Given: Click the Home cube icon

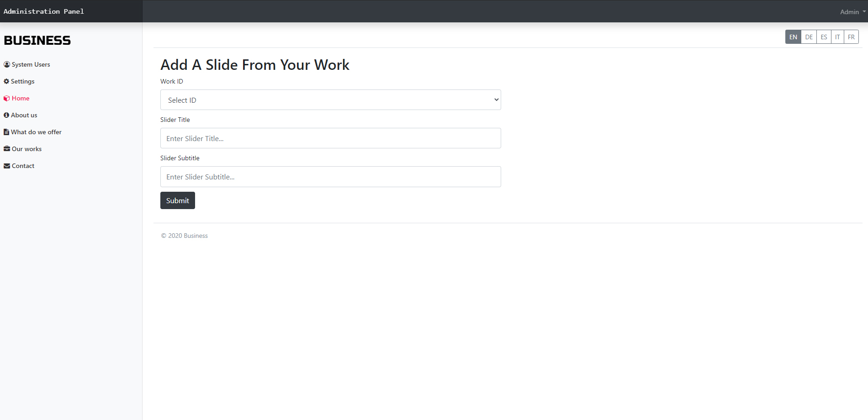Looking at the screenshot, I should pyautogui.click(x=7, y=98).
